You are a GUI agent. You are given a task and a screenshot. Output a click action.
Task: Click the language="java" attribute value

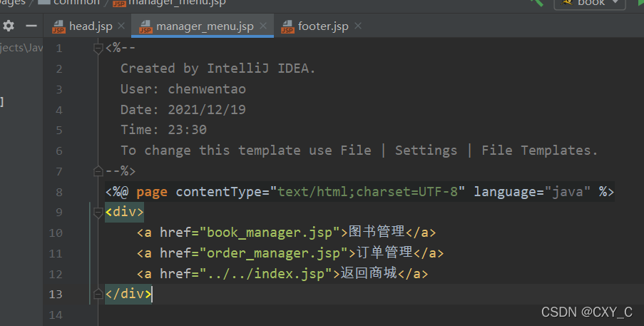(x=567, y=192)
